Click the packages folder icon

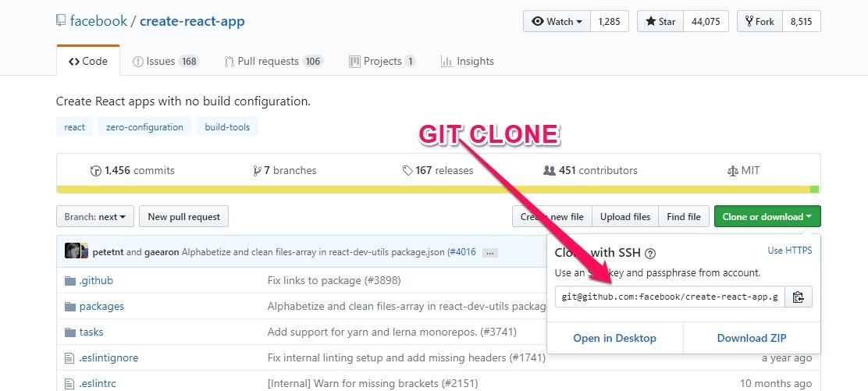pyautogui.click(x=69, y=307)
